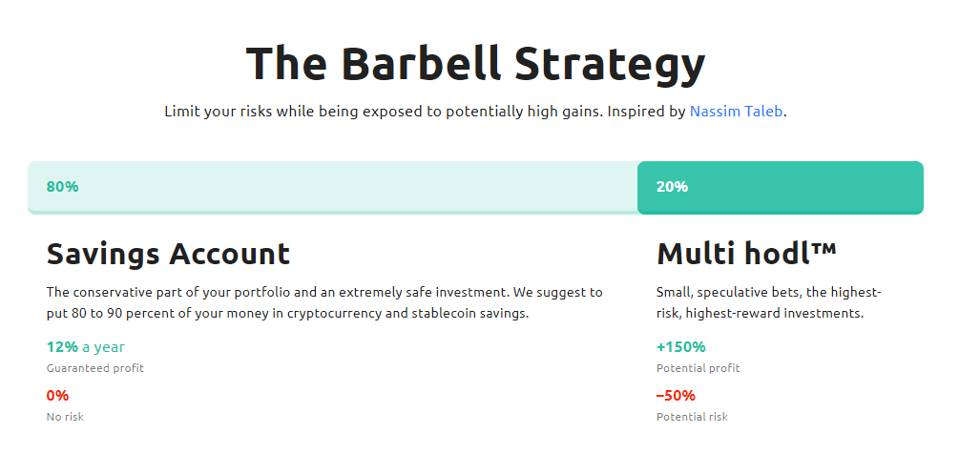The height and width of the screenshot is (454, 980).
Task: Click the No risk caption
Action: (65, 417)
